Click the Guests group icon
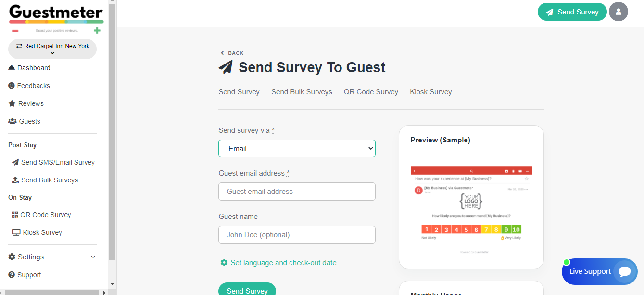Image resolution: width=644 pixels, height=295 pixels. (13, 121)
